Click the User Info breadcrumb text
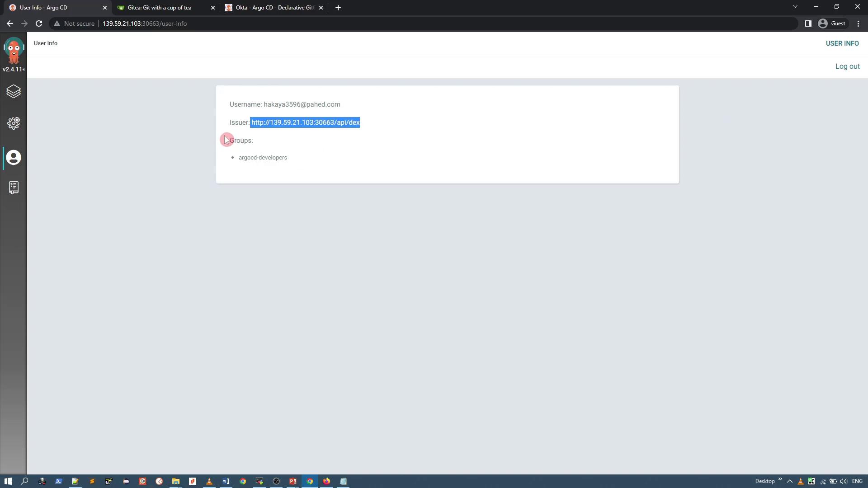 (46, 43)
